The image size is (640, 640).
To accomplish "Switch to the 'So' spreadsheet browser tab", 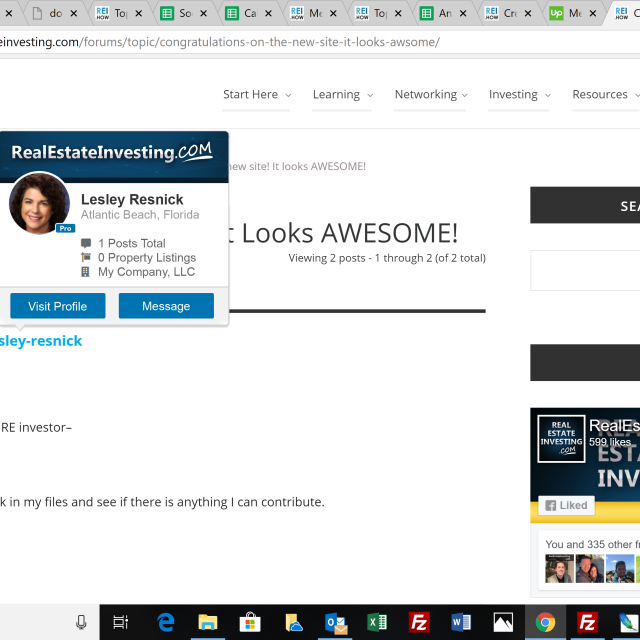I will tap(185, 13).
